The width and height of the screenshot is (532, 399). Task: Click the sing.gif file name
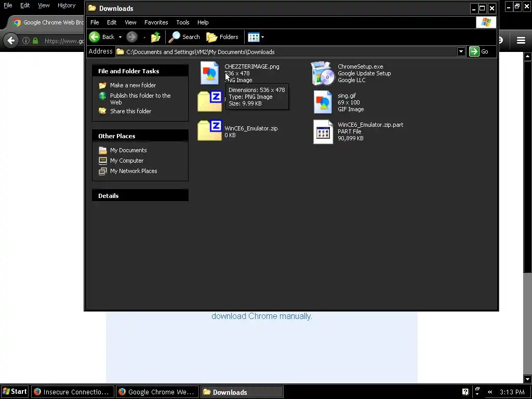pyautogui.click(x=347, y=96)
